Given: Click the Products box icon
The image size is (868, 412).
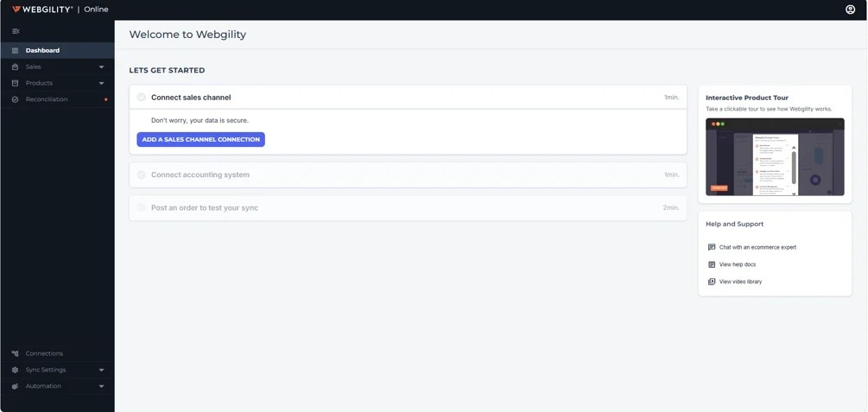Looking at the screenshot, I should (15, 83).
